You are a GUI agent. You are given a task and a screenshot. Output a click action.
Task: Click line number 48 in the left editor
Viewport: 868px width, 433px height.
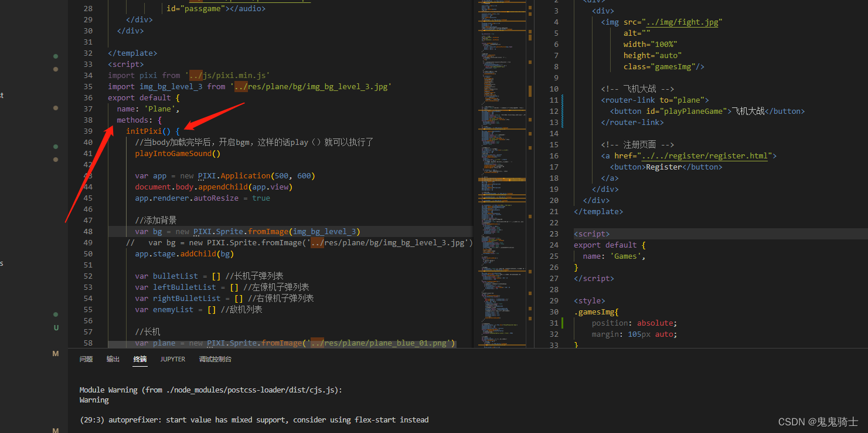[88, 231]
